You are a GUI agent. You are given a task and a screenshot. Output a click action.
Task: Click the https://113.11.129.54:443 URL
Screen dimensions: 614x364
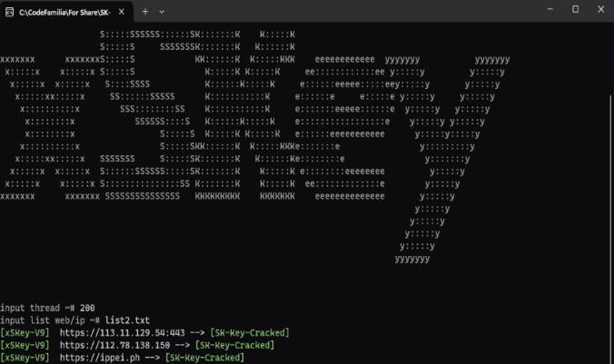click(x=123, y=333)
